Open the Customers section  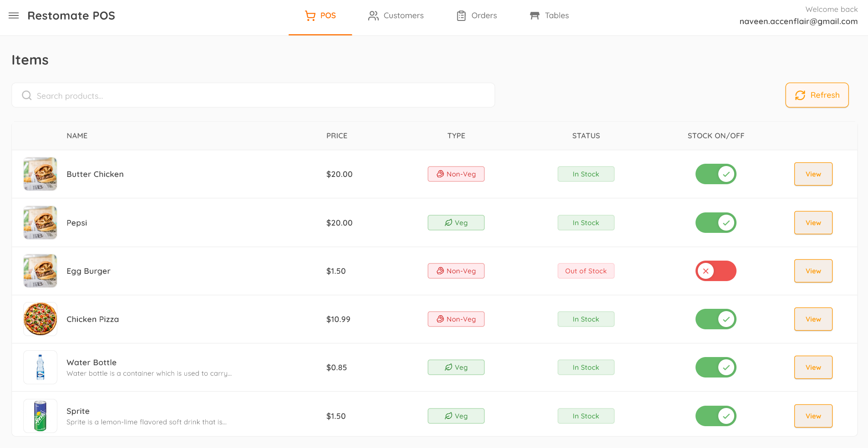pos(396,15)
